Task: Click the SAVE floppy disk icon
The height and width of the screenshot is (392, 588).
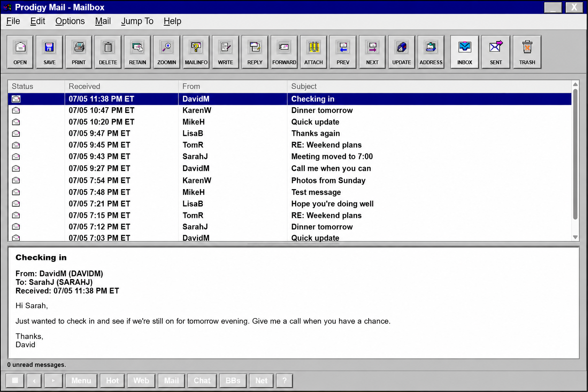Action: 49,52
